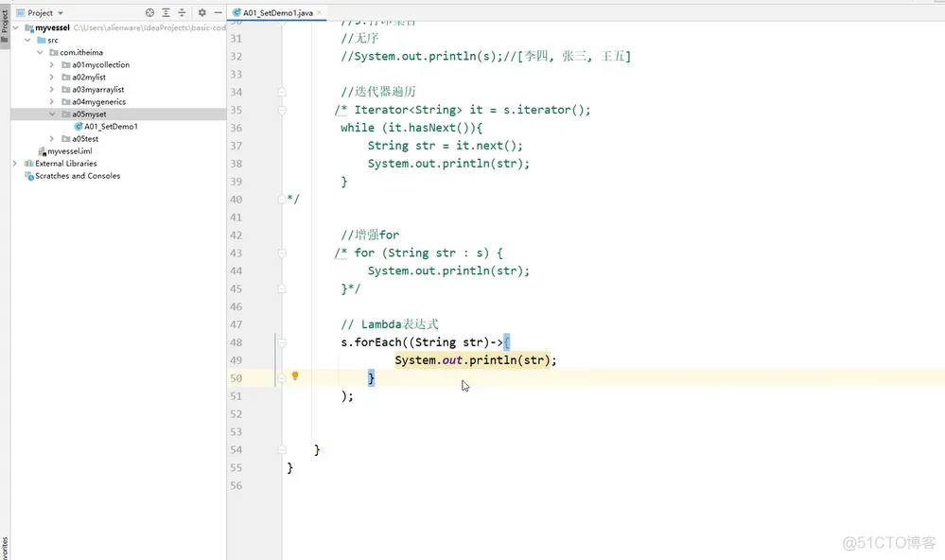Click line number 50 in gutter

tap(236, 378)
